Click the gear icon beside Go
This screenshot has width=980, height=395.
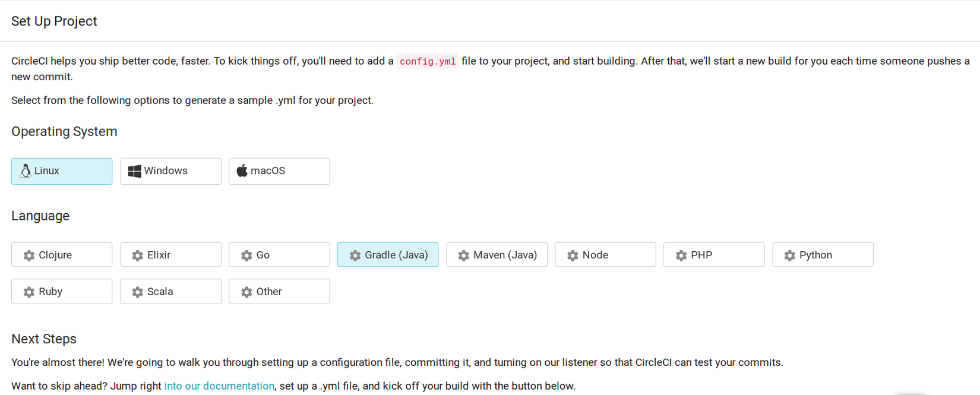click(x=246, y=255)
